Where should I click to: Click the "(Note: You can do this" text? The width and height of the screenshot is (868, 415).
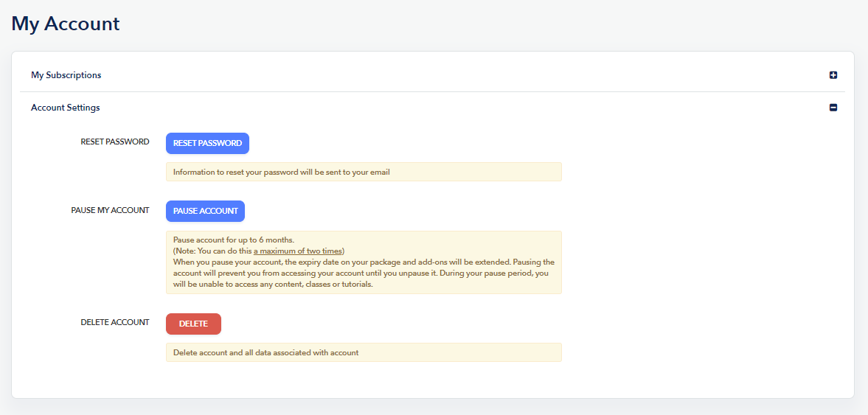coord(212,251)
